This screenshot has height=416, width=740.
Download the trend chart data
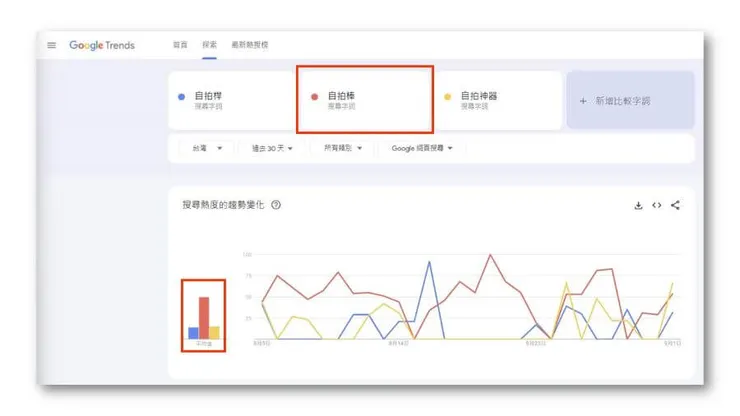click(639, 205)
